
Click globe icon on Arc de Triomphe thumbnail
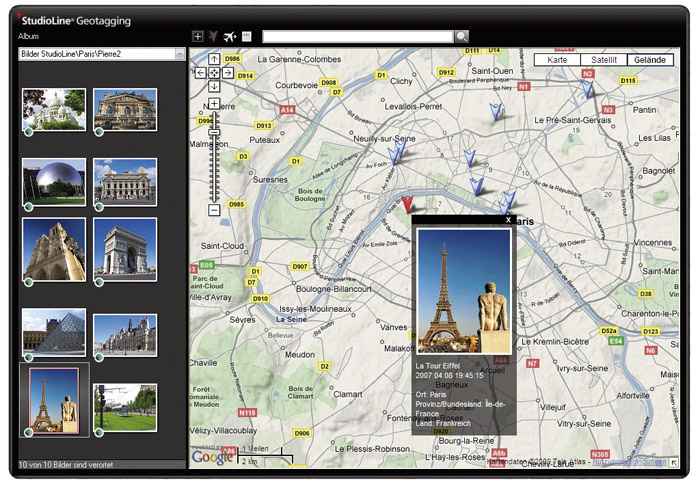coord(99,282)
